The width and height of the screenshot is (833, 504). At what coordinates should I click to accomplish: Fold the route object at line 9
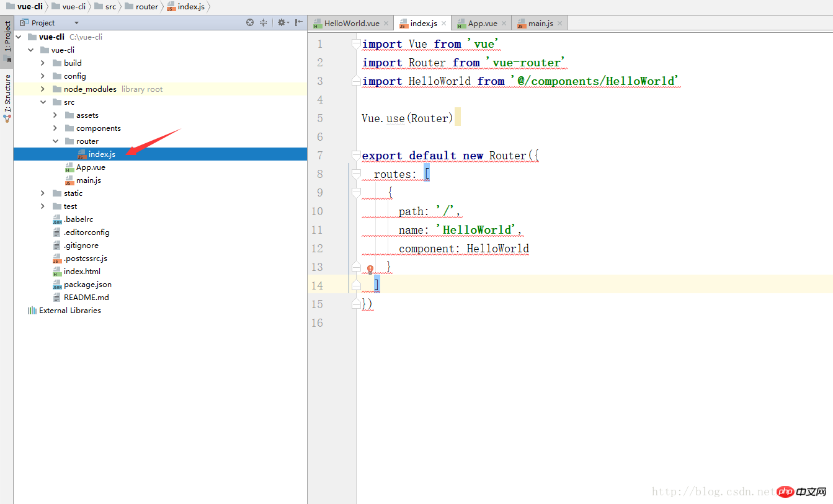tap(356, 193)
